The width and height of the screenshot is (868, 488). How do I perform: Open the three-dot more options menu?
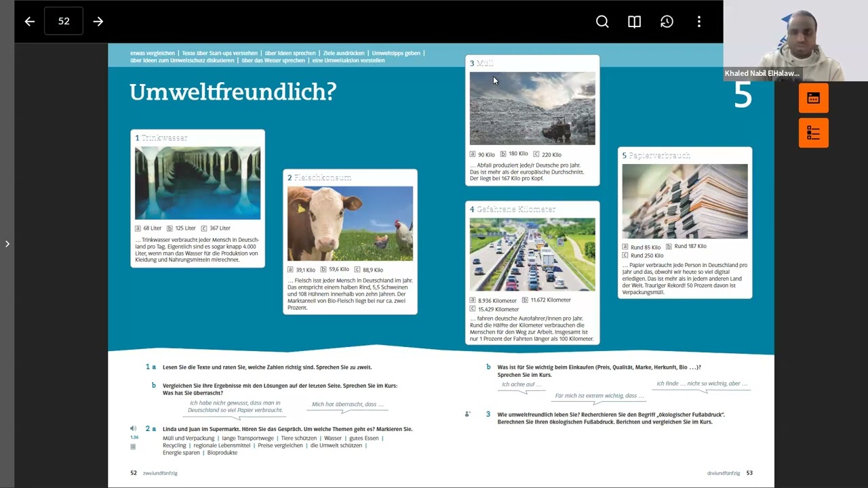point(699,22)
